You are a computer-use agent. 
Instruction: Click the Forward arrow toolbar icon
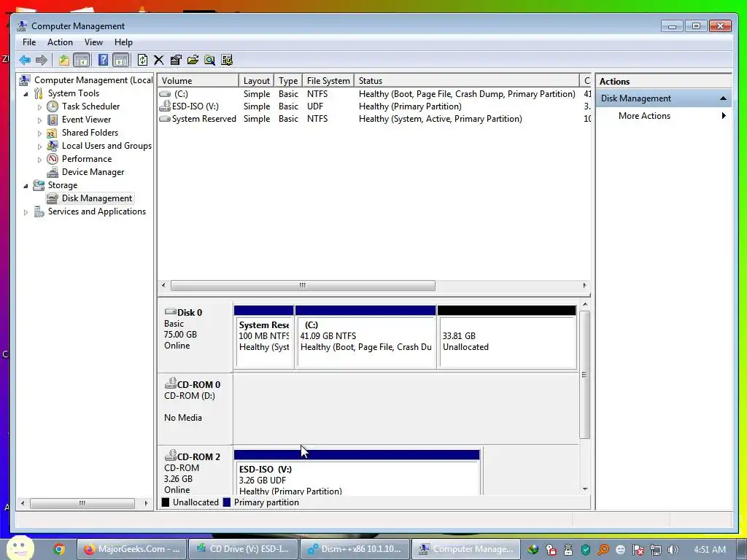[x=42, y=60]
